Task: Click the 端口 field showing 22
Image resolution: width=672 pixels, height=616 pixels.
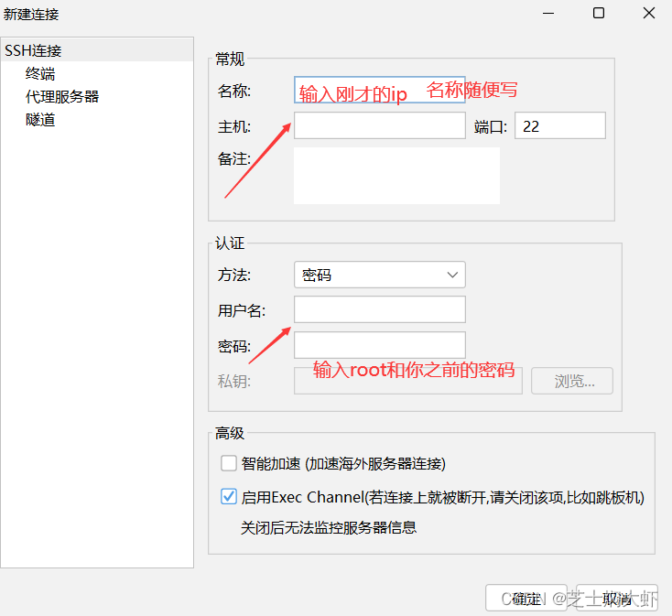Action: (560, 125)
